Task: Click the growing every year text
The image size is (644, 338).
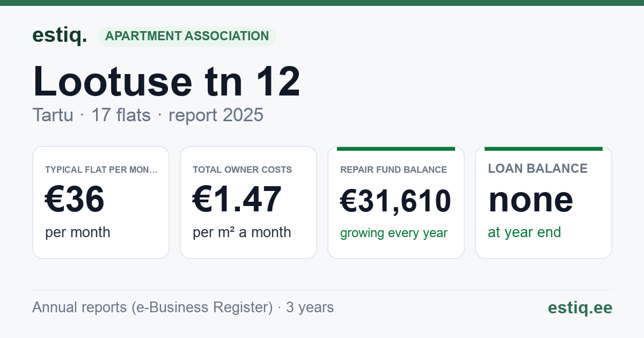Action: click(393, 233)
